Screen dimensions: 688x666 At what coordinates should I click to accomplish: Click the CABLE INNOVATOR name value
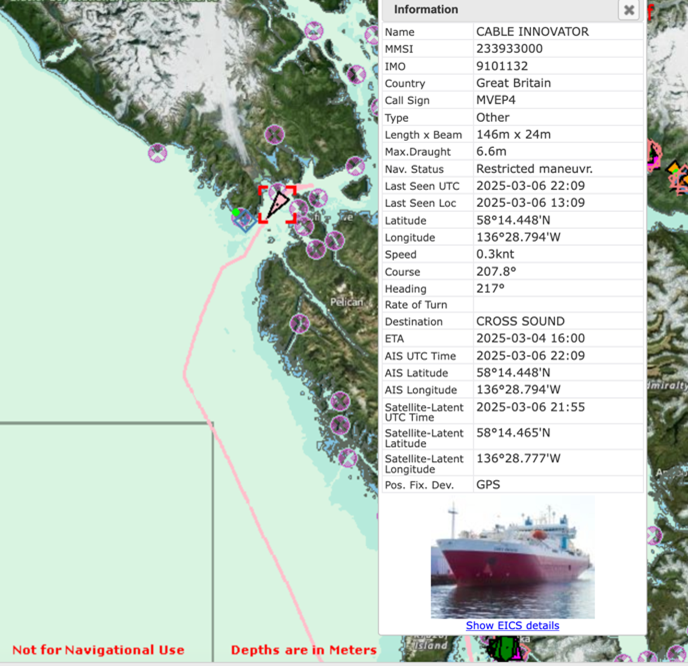(x=532, y=32)
